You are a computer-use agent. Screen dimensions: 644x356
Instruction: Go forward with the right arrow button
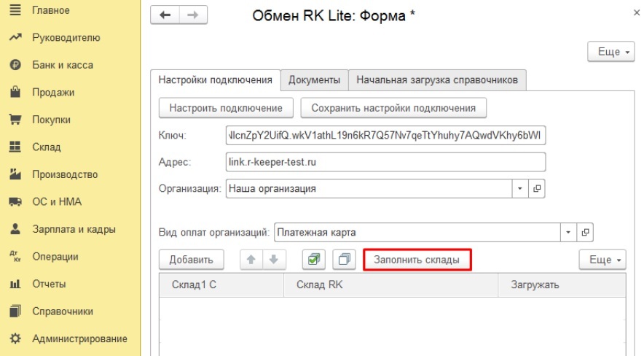pos(193,15)
